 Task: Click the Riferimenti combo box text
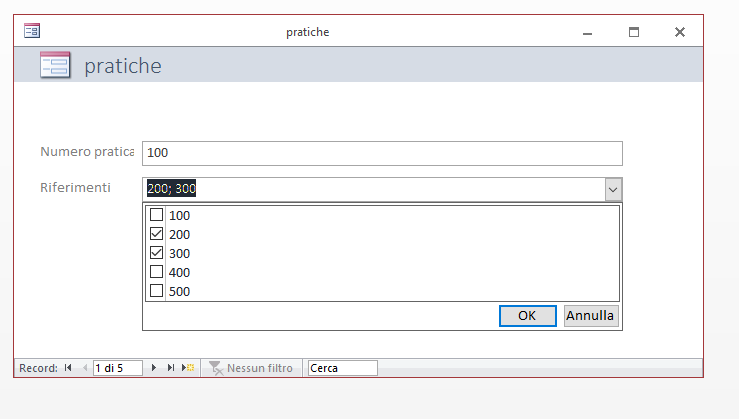point(372,190)
